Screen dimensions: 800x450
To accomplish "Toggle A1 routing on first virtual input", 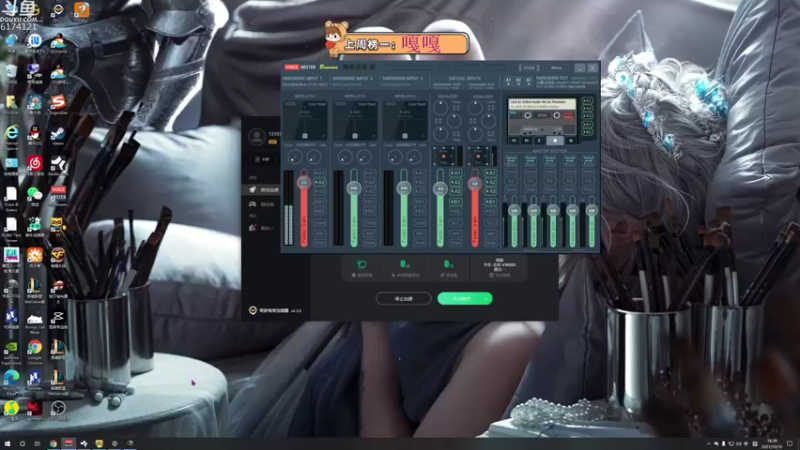I will (x=456, y=173).
